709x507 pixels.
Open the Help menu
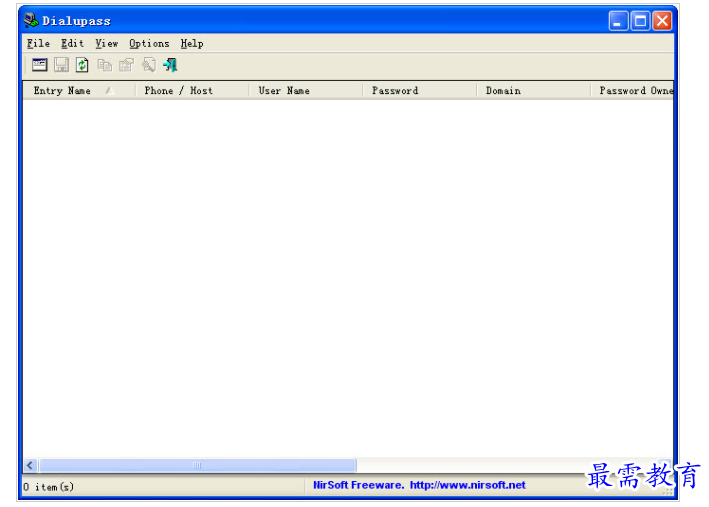pos(192,43)
